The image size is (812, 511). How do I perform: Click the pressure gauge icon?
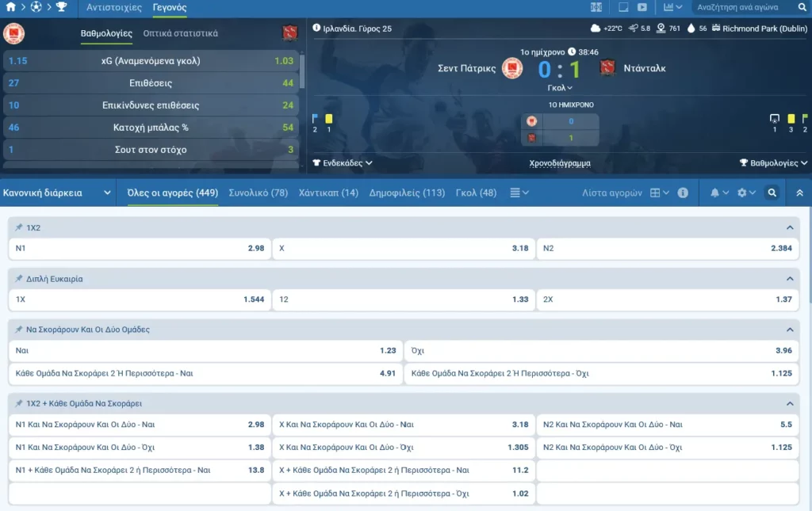(661, 29)
